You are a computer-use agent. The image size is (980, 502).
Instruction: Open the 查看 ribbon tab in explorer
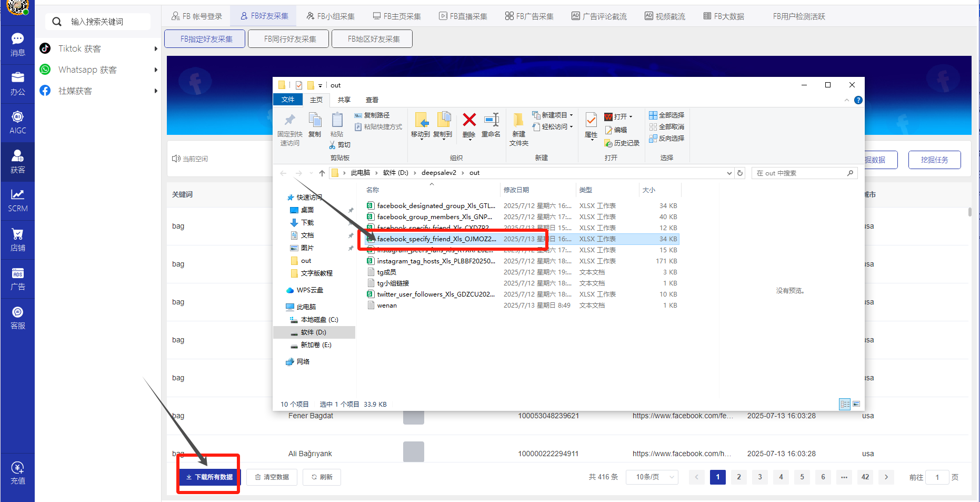tap(372, 100)
